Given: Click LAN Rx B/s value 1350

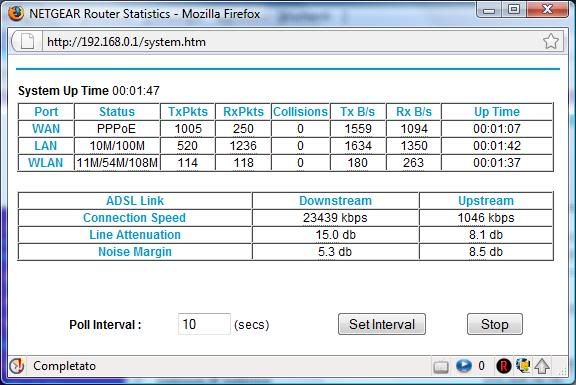Looking at the screenshot, I should point(414,145).
